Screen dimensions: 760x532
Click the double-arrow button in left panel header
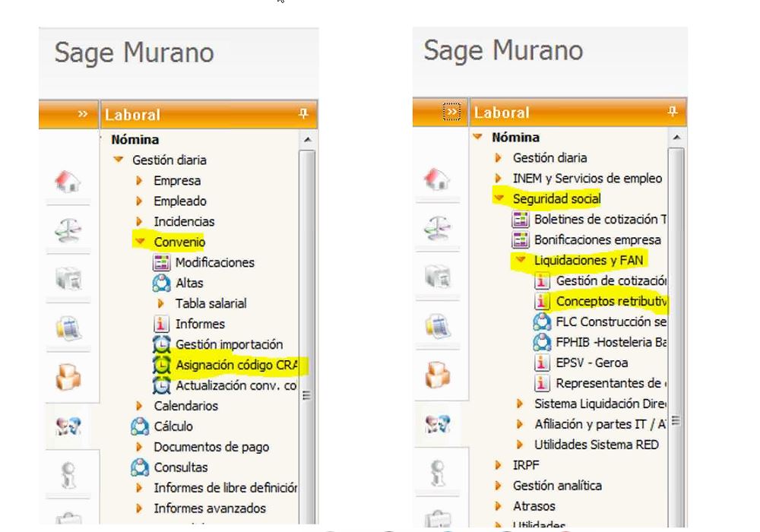click(82, 114)
